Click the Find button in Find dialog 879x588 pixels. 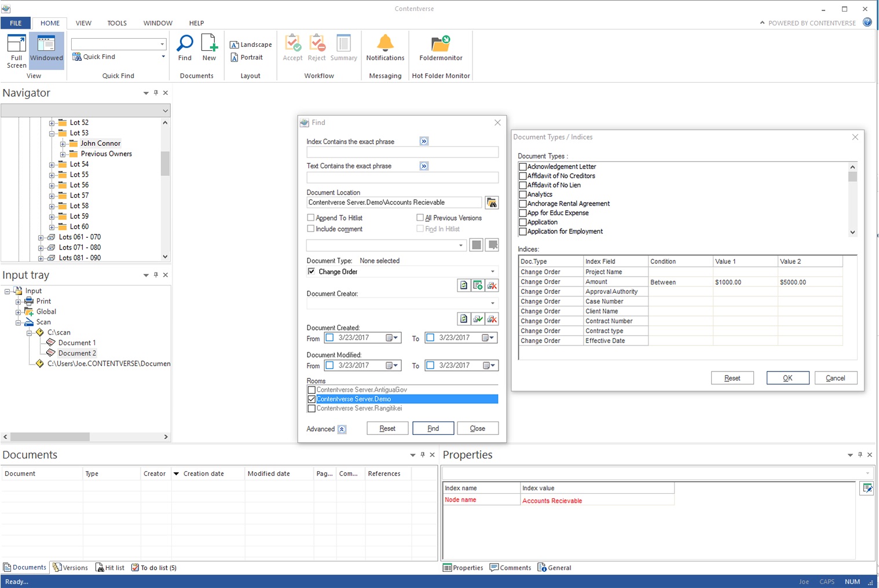click(433, 428)
